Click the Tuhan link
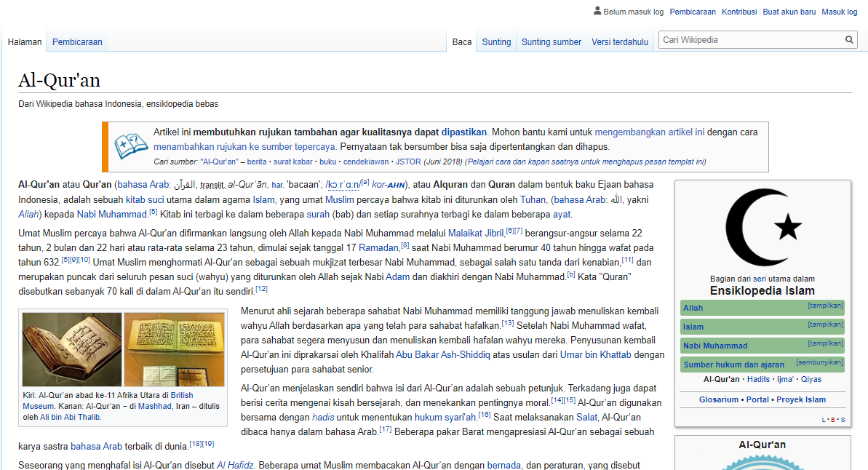868x470 pixels. 533,200
